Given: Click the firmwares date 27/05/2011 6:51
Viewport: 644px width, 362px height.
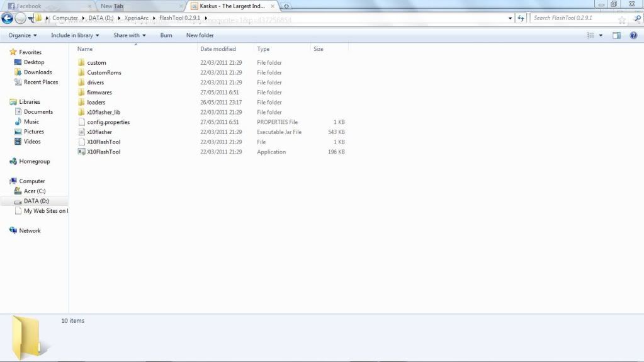Looking at the screenshot, I should coord(219,93).
